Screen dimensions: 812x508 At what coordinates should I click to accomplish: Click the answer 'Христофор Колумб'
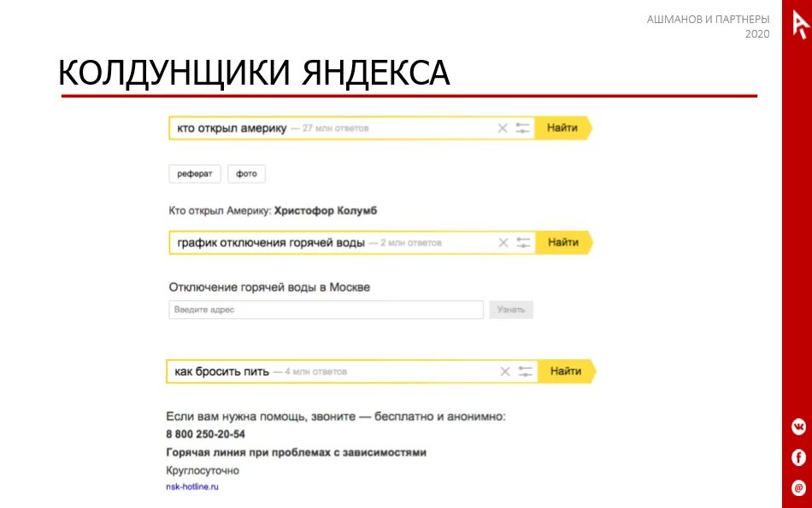point(325,210)
